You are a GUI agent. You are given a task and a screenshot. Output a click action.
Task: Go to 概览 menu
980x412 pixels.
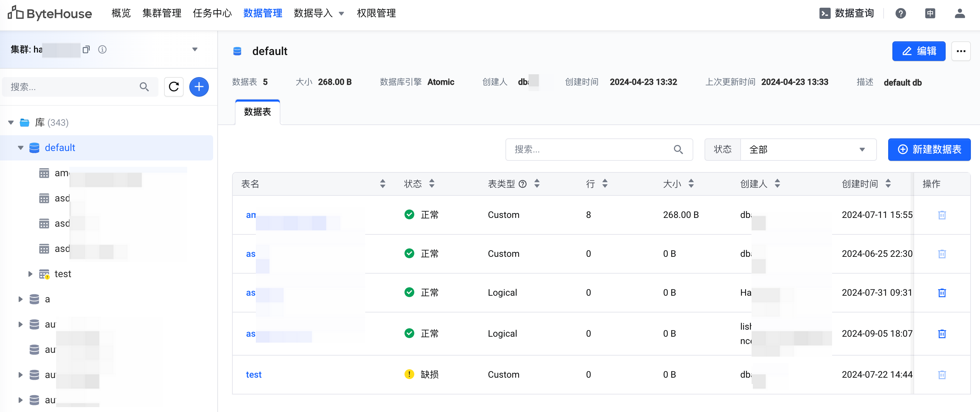pos(121,13)
